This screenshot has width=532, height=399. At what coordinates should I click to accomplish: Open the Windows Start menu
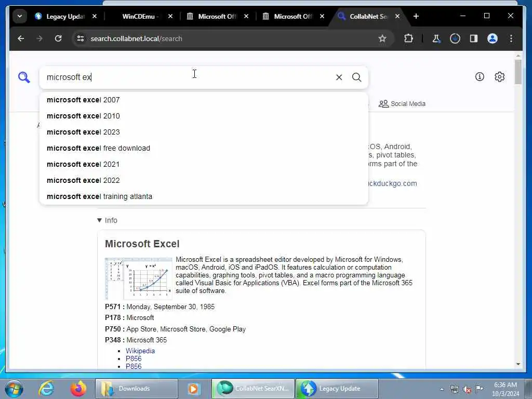[14, 389]
